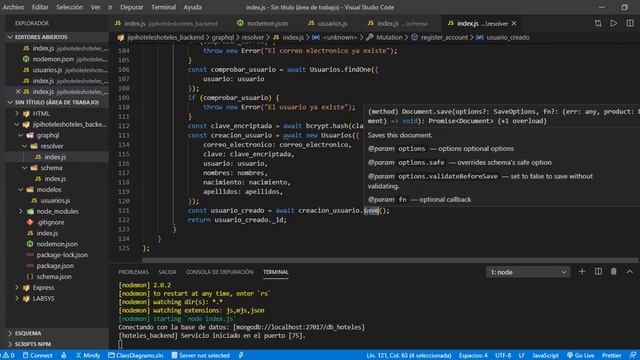Click the Mutation breadcrumb item
The width and height of the screenshot is (640, 360).
pos(389,37)
